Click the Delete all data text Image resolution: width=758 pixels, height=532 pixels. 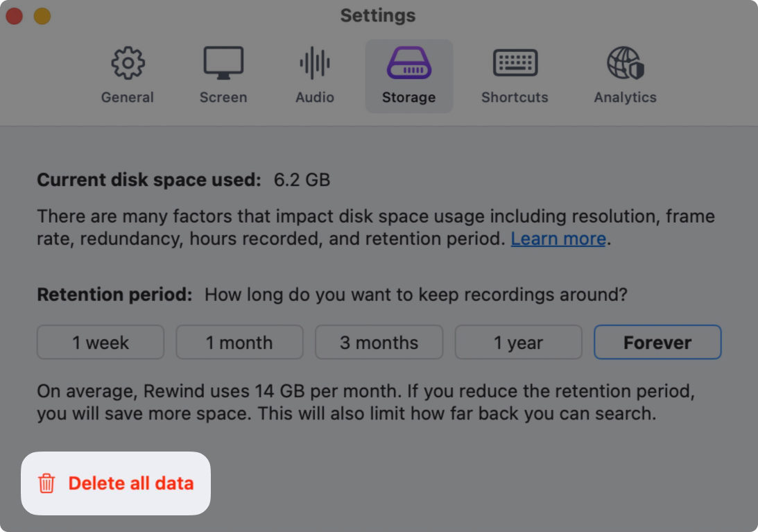(x=130, y=483)
